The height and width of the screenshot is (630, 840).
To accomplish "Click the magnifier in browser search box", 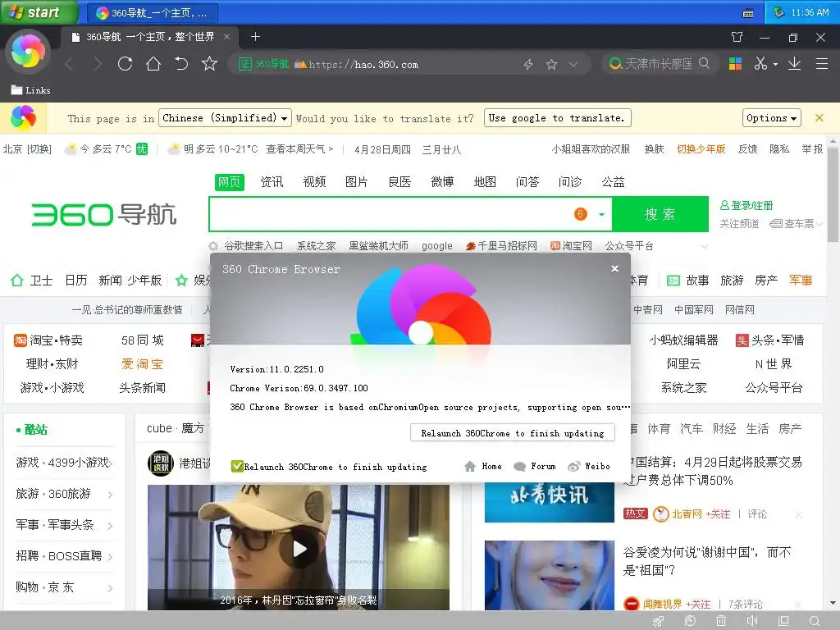I will pyautogui.click(x=705, y=64).
